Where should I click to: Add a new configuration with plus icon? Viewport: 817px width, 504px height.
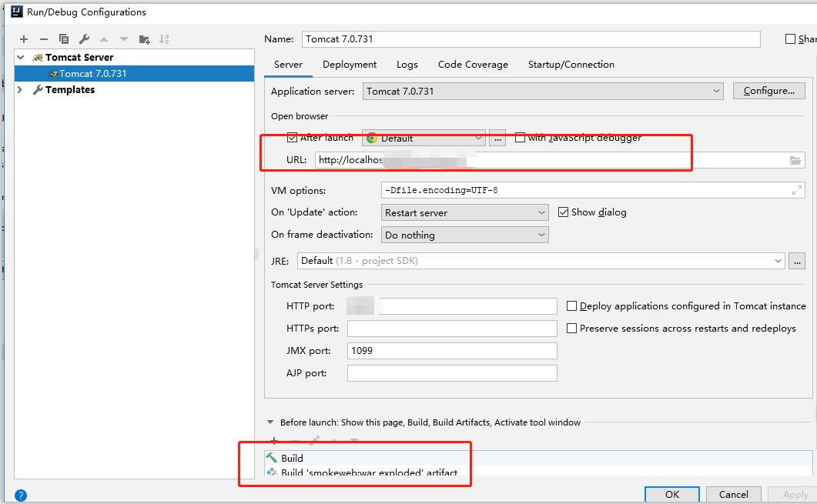(x=23, y=39)
